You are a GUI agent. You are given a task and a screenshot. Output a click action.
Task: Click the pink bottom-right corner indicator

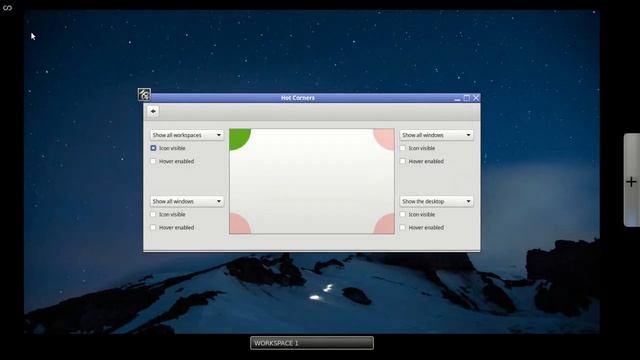click(385, 225)
